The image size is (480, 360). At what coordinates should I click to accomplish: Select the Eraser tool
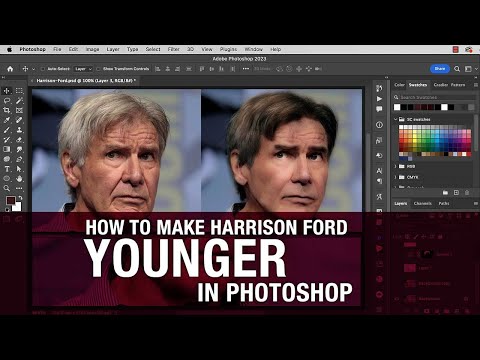(x=19, y=139)
